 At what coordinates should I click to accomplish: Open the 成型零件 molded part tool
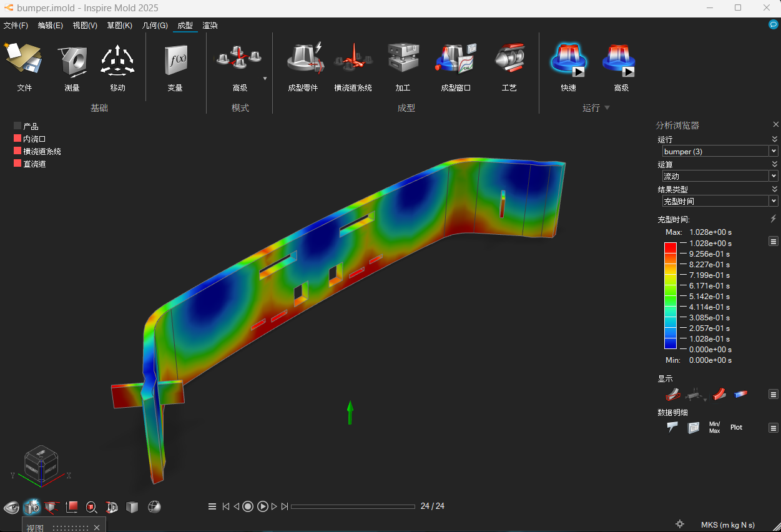coord(303,59)
